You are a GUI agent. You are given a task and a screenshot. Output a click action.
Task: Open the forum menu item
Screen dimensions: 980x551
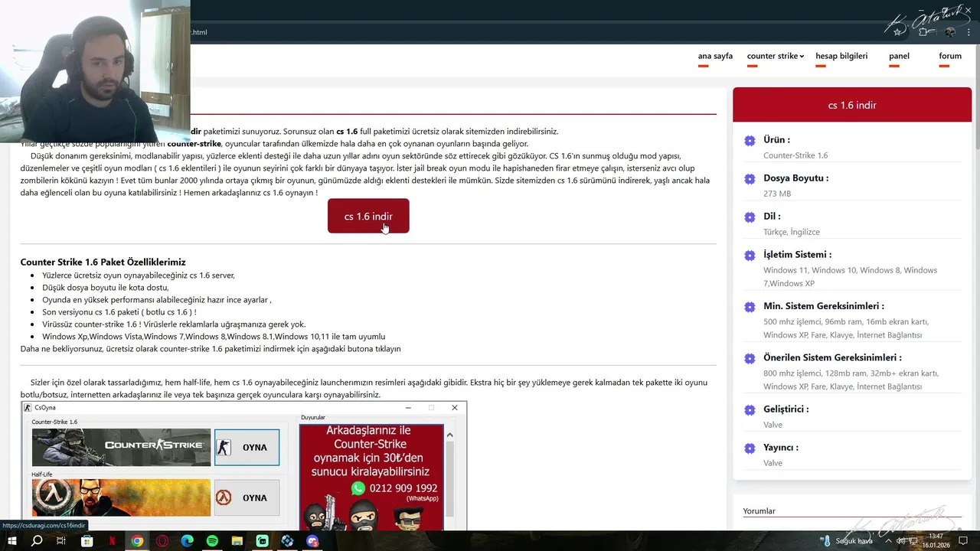[950, 56]
